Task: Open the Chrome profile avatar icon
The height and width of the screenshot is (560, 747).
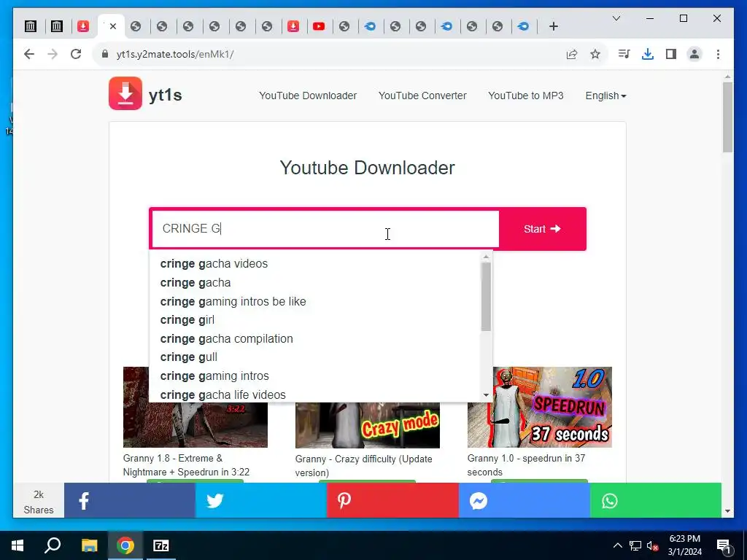Action: 694,54
